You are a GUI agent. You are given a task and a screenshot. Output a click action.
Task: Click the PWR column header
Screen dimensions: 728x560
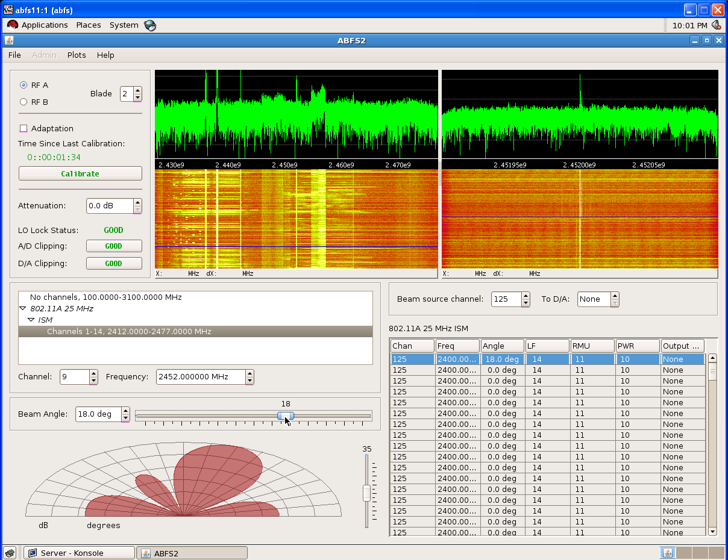click(x=638, y=346)
